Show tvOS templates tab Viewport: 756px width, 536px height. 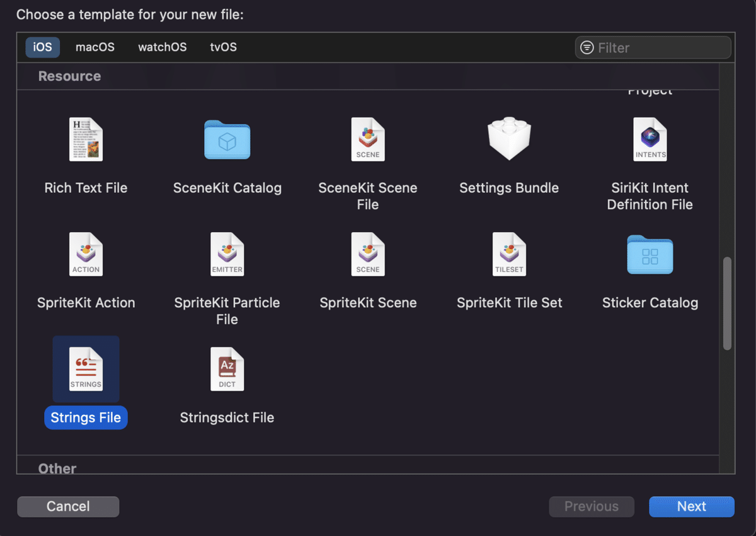223,47
